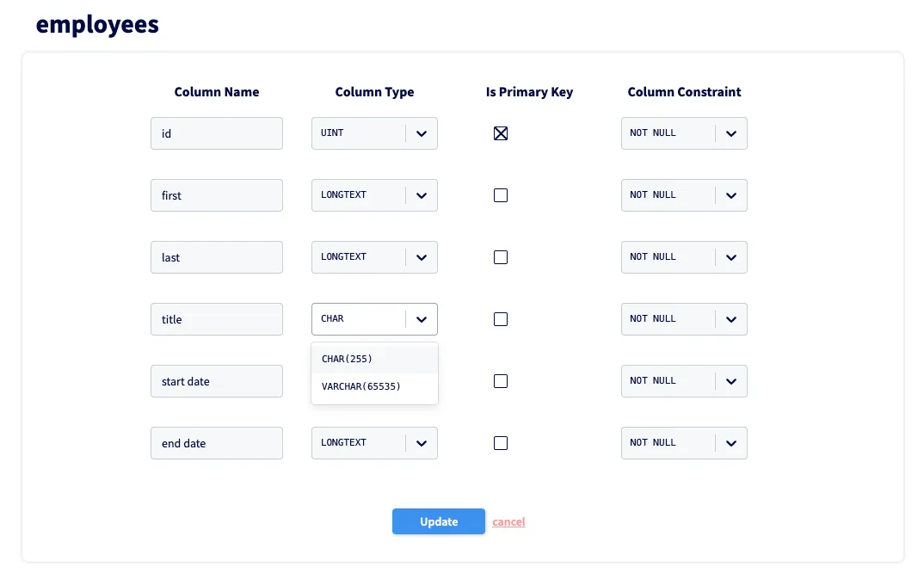
Task: Click the id column name field
Action: click(x=217, y=133)
